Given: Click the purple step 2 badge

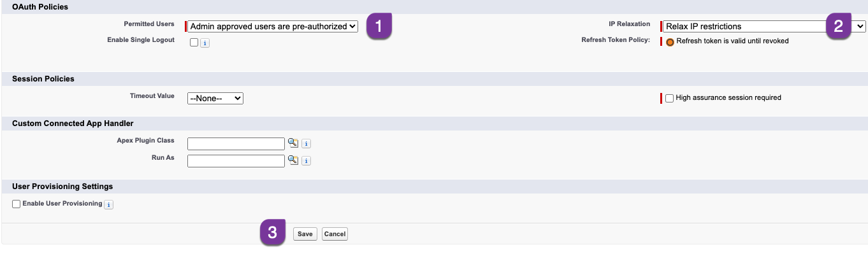Looking at the screenshot, I should (839, 26).
